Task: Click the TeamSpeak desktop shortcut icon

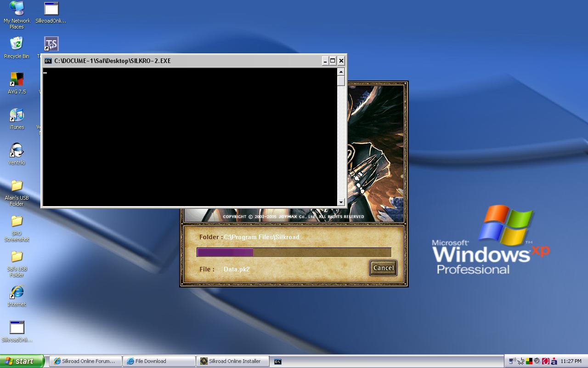Action: click(x=51, y=45)
